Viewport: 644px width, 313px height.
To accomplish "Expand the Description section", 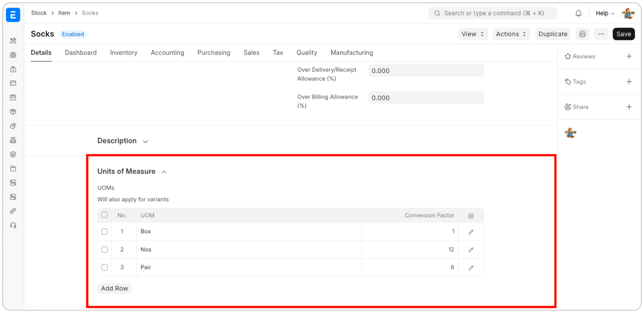I will (x=123, y=141).
